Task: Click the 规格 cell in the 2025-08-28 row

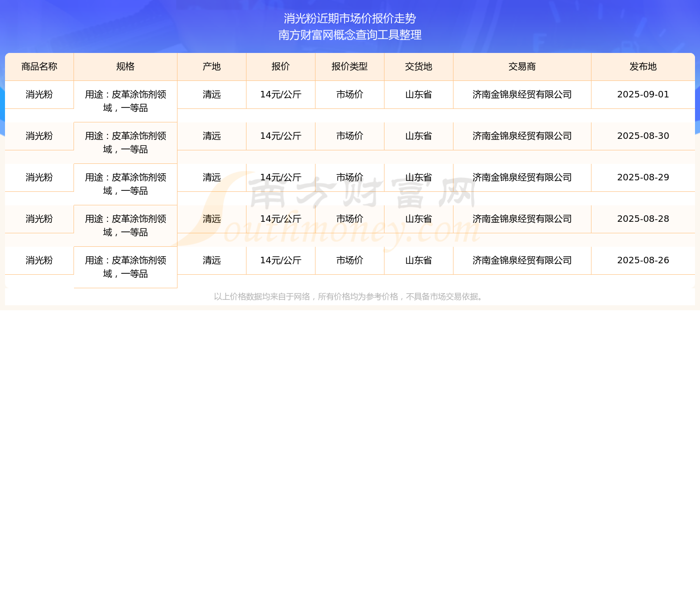Action: click(125, 226)
